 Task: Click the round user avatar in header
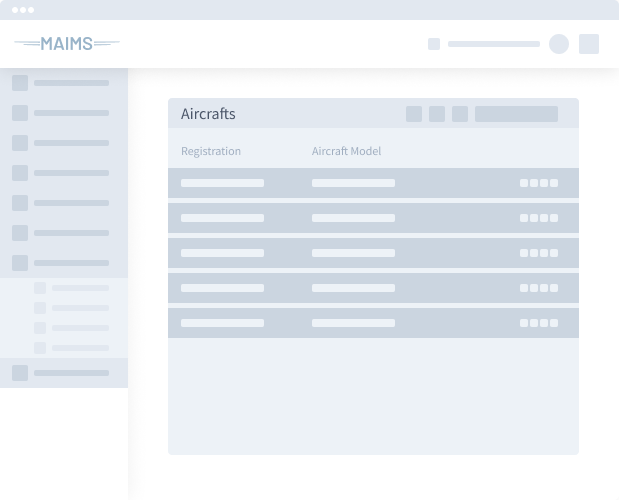pyautogui.click(x=559, y=44)
